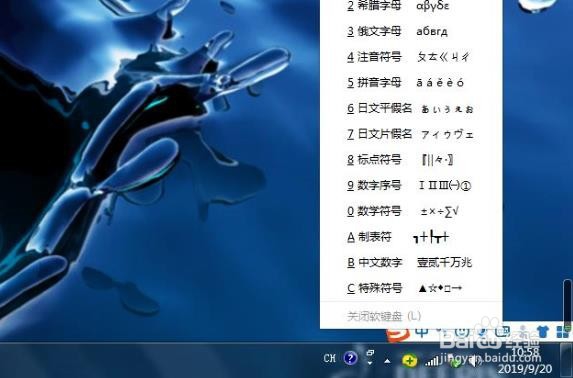Select 日文平假名 from the menu
This screenshot has width=573, height=378.
[411, 108]
